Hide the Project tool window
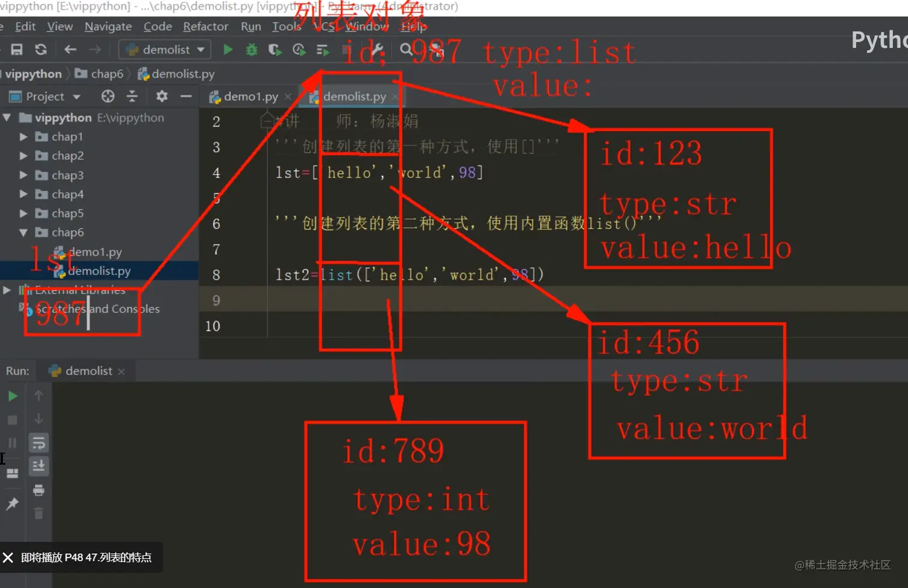 point(186,96)
